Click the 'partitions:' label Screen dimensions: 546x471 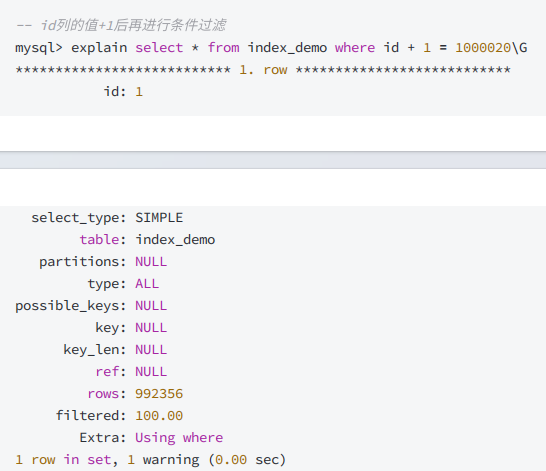click(x=83, y=262)
